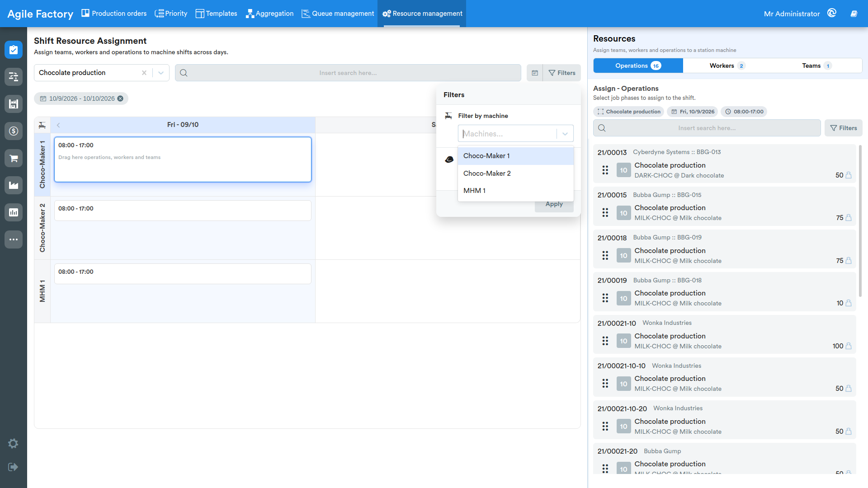Expand the Machines dropdown chevron
Image resolution: width=868 pixels, height=488 pixels.
tap(565, 134)
